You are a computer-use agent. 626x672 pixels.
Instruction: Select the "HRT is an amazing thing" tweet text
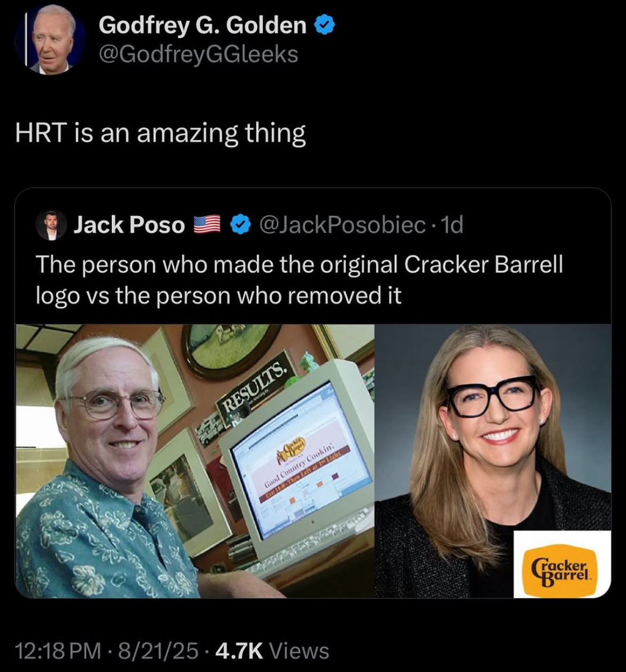tap(161, 133)
